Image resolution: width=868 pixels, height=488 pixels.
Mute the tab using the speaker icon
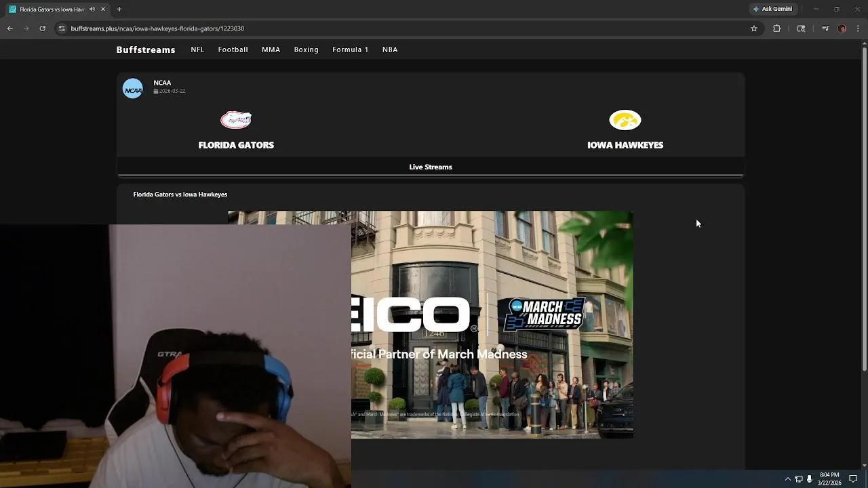coord(92,9)
